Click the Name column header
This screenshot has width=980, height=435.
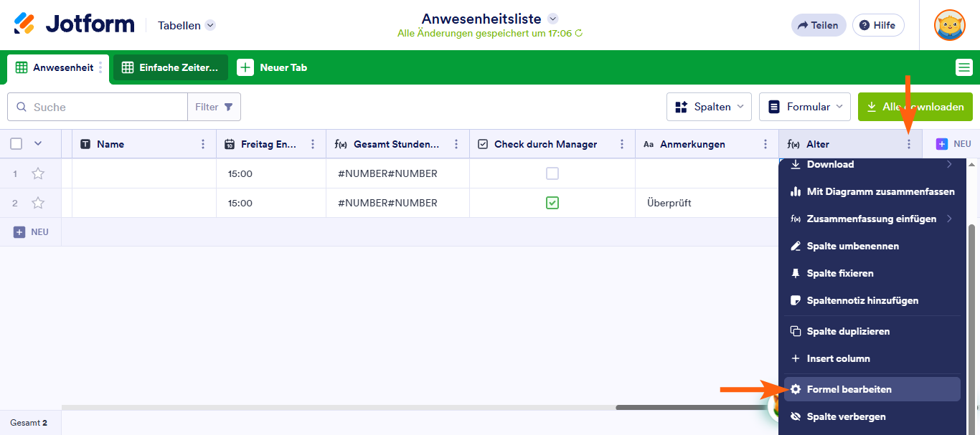click(143, 144)
